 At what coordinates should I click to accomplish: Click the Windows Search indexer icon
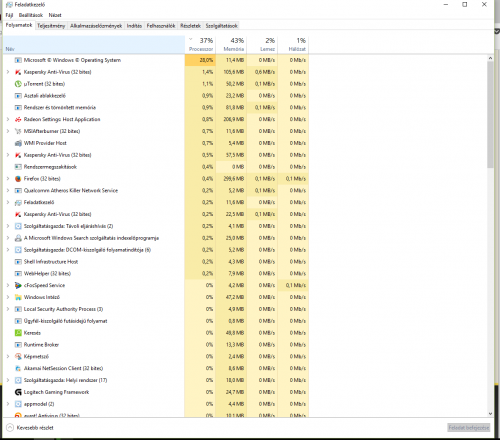point(18,238)
